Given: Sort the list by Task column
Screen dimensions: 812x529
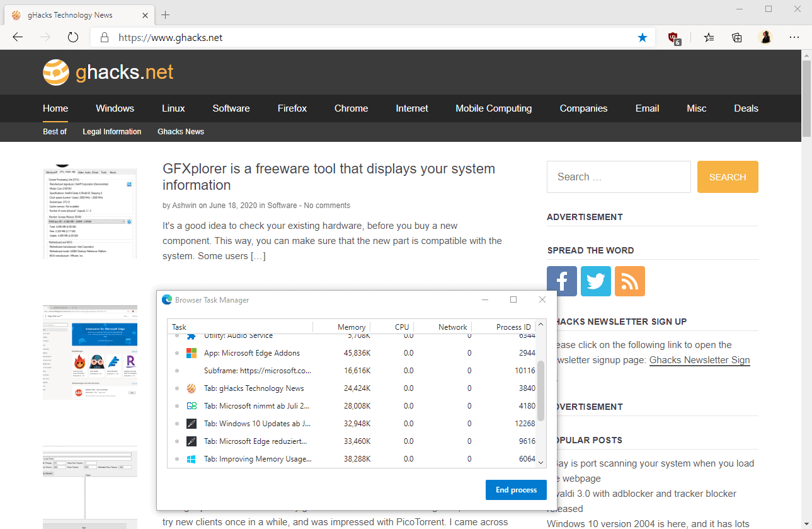Looking at the screenshot, I should pos(240,327).
